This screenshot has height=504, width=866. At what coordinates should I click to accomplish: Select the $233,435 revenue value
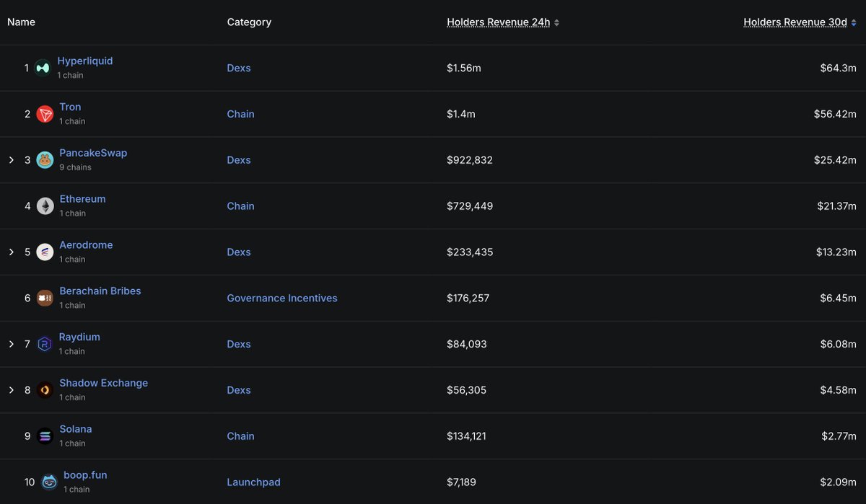(x=470, y=252)
